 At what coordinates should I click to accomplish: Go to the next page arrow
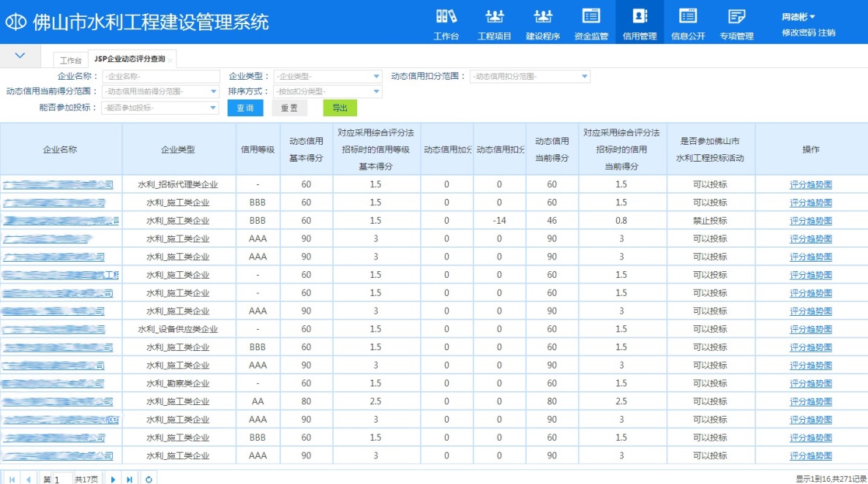tap(113, 479)
